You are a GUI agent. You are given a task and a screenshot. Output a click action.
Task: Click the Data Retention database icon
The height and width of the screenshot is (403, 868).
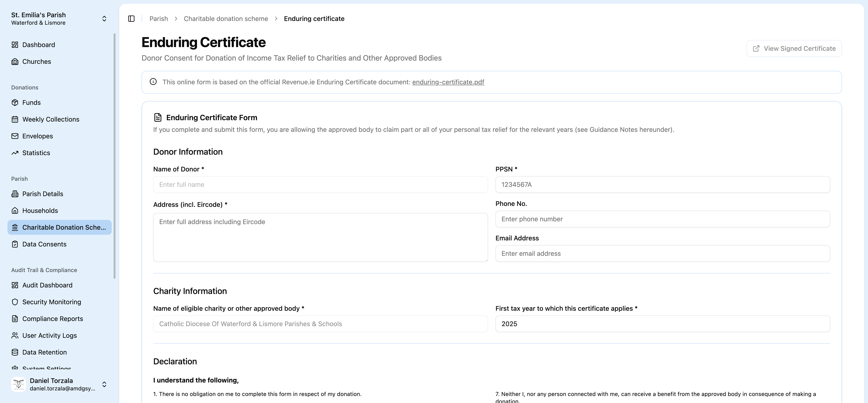click(15, 352)
